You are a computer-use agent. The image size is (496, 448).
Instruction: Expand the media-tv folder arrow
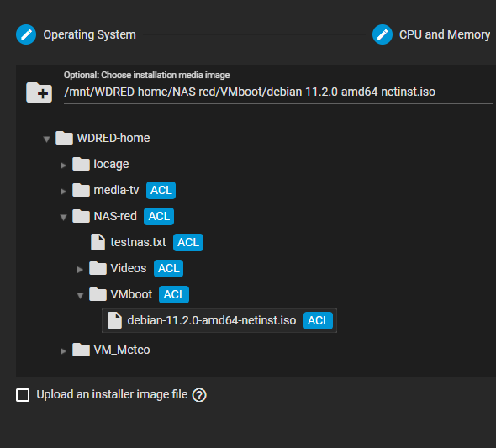63,192
